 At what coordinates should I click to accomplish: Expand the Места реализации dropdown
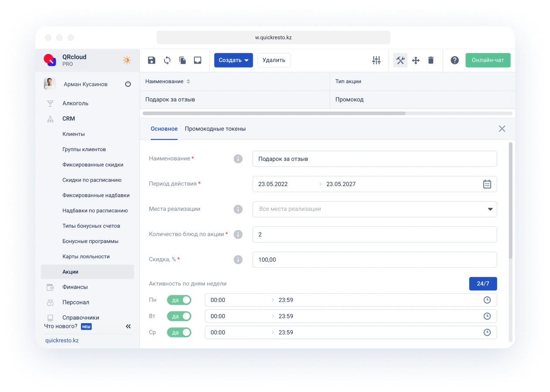tap(490, 209)
